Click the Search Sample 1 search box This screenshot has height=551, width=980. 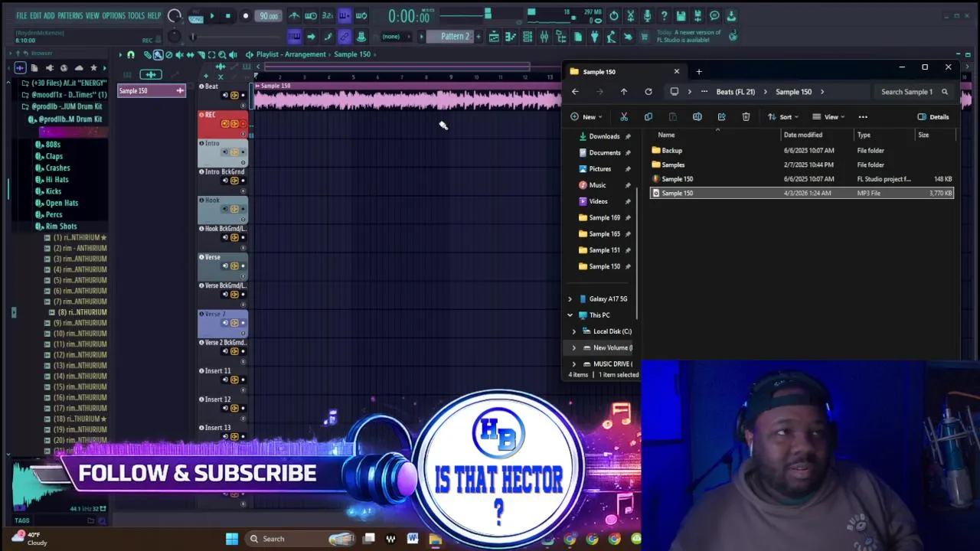(914, 92)
